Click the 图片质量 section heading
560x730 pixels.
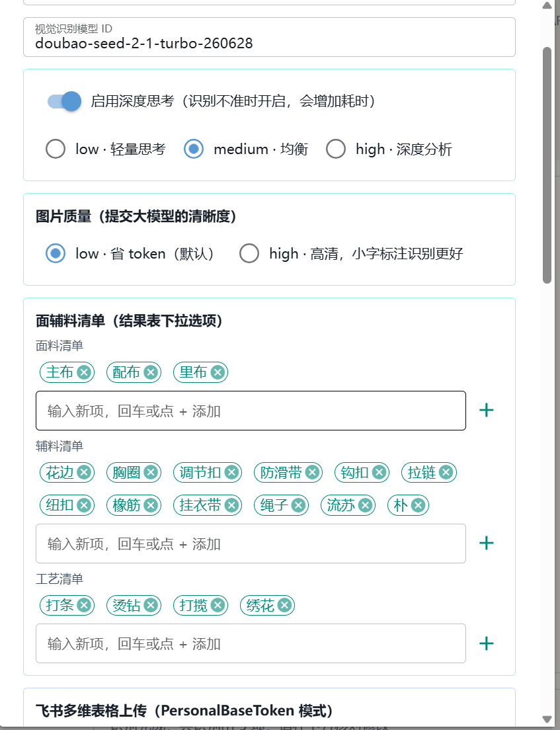tap(136, 216)
